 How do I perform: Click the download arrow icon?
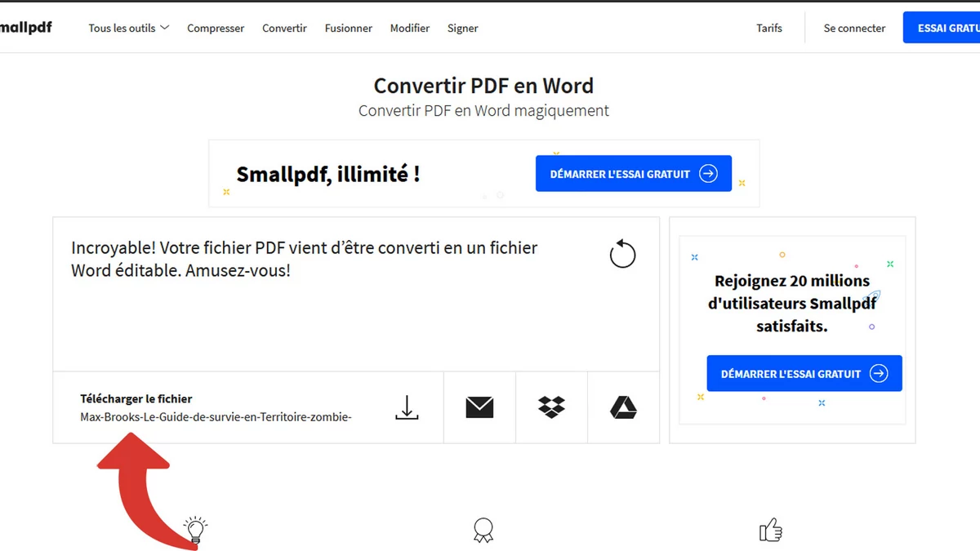(x=407, y=407)
